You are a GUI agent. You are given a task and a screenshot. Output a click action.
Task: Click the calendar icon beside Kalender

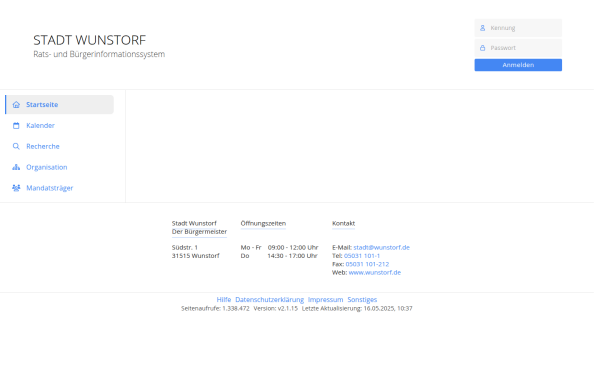point(16,126)
